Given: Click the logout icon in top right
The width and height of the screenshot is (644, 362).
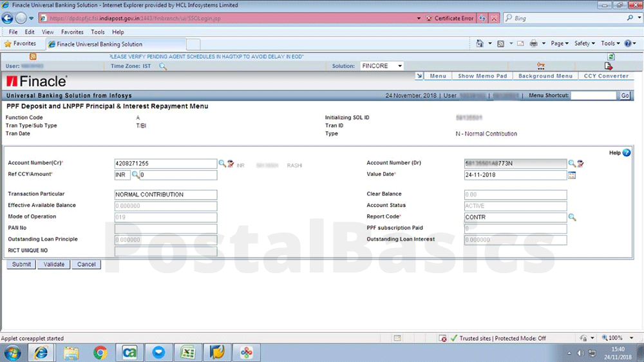Looking at the screenshot, I should pyautogui.click(x=608, y=66).
